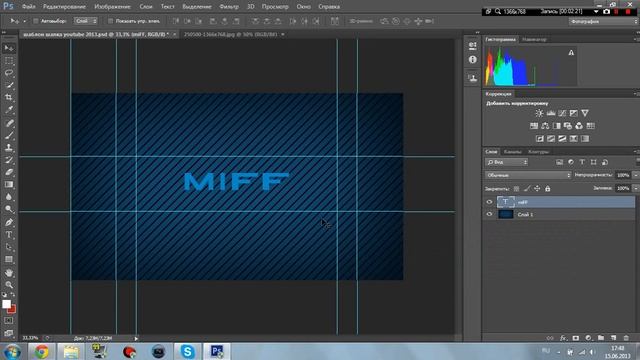The height and width of the screenshot is (360, 640).
Task: Create a new layer in Layers panel
Action: (x=613, y=338)
